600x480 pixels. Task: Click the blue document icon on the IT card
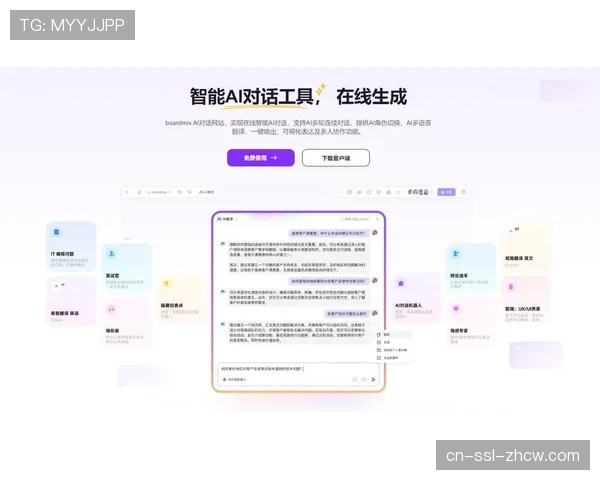[x=57, y=232]
